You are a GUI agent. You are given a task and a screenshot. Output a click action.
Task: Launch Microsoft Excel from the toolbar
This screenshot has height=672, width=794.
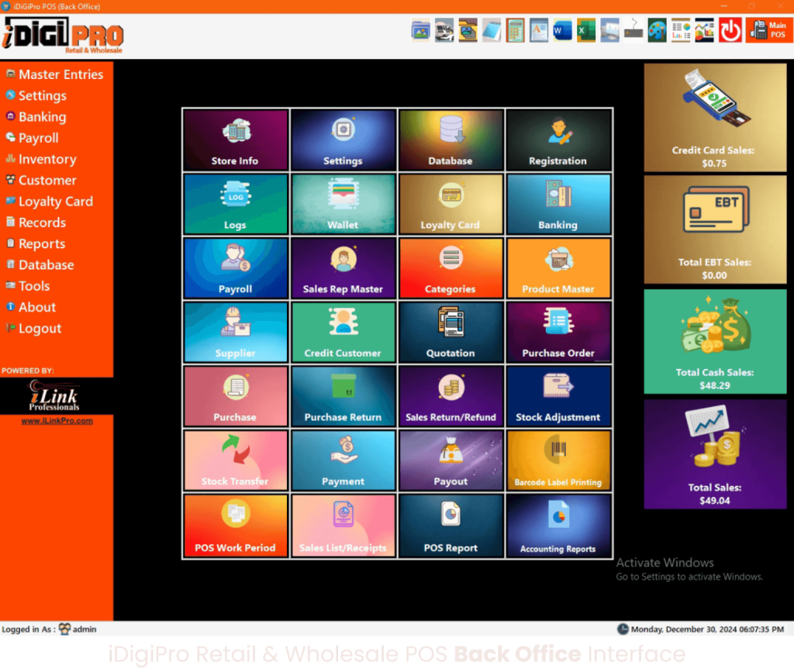click(586, 31)
